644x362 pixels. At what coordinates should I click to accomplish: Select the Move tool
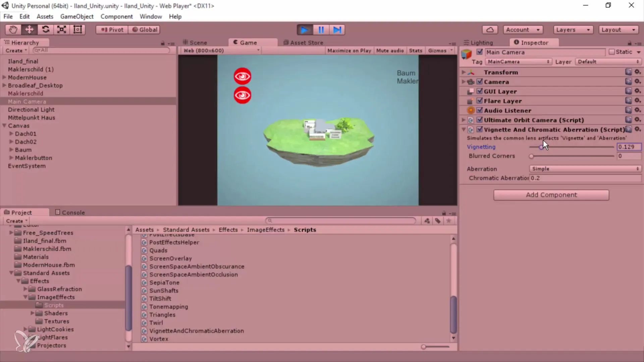(29, 29)
